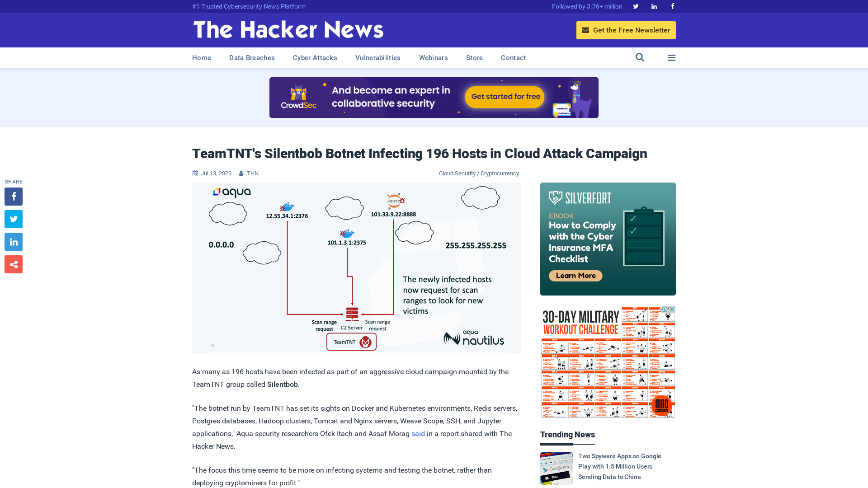
Task: Click the Cryptocurrency category label
Action: click(500, 174)
